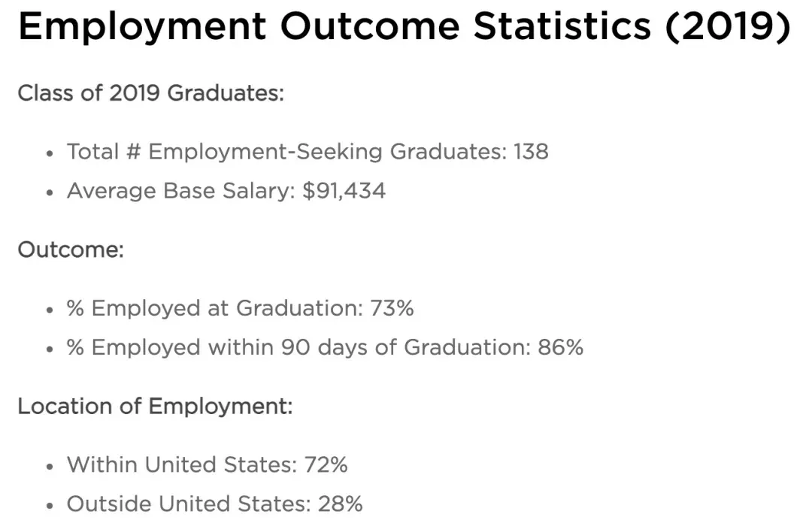
Task: Select the "Class of 2019 Graduates:" subheading
Action: (151, 93)
